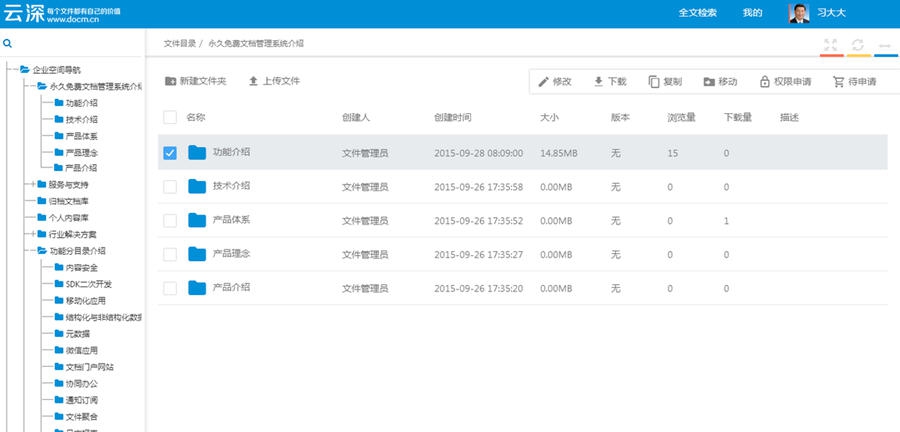Click the 14.85MB size cell

tap(558, 153)
